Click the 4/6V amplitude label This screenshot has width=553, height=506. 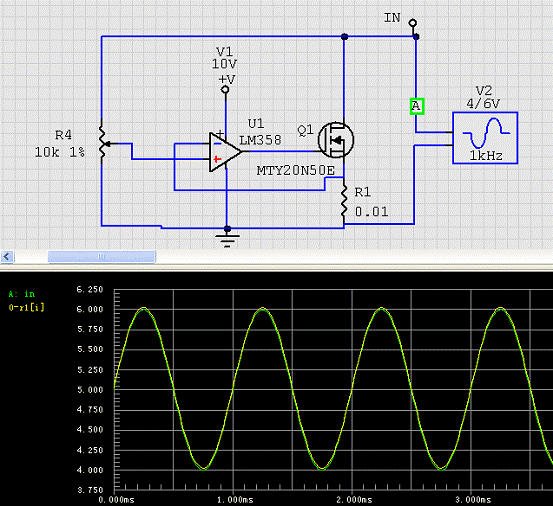(x=483, y=104)
